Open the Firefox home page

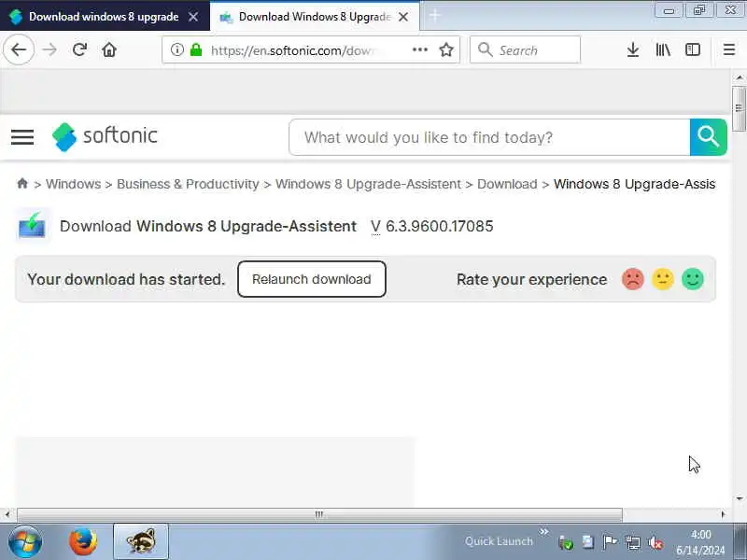point(109,49)
